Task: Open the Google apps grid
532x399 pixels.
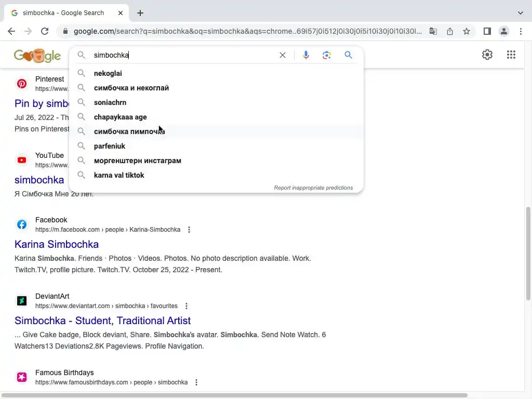Action: pos(511,55)
